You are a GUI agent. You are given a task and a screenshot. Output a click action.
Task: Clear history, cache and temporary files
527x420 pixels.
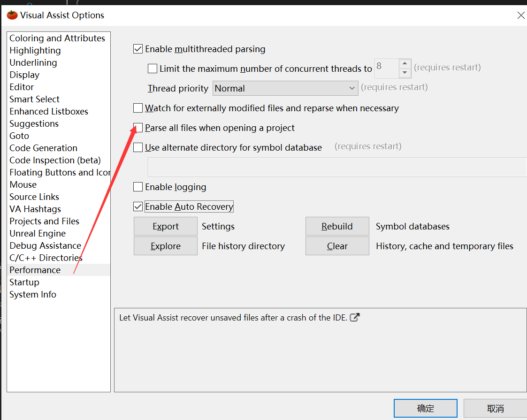pyautogui.click(x=337, y=246)
